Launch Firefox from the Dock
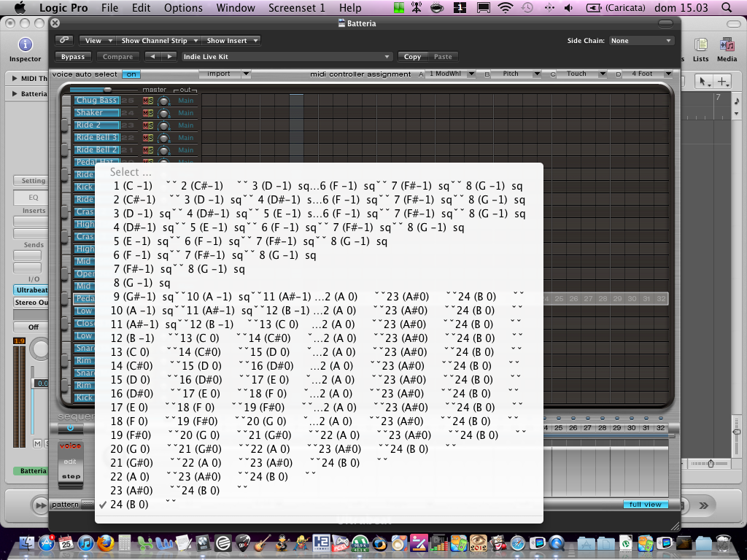This screenshot has height=560, width=747. [105, 542]
